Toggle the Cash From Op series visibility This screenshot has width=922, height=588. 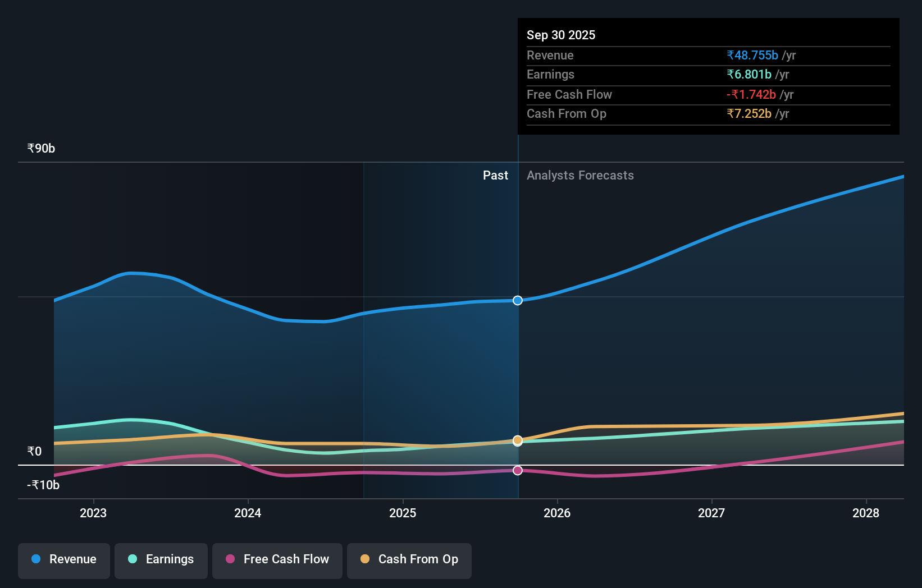click(409, 559)
